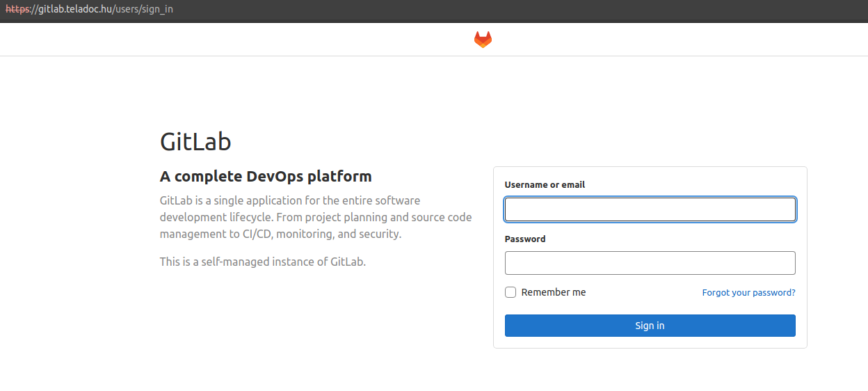Enable the Remember me checkbox

511,292
